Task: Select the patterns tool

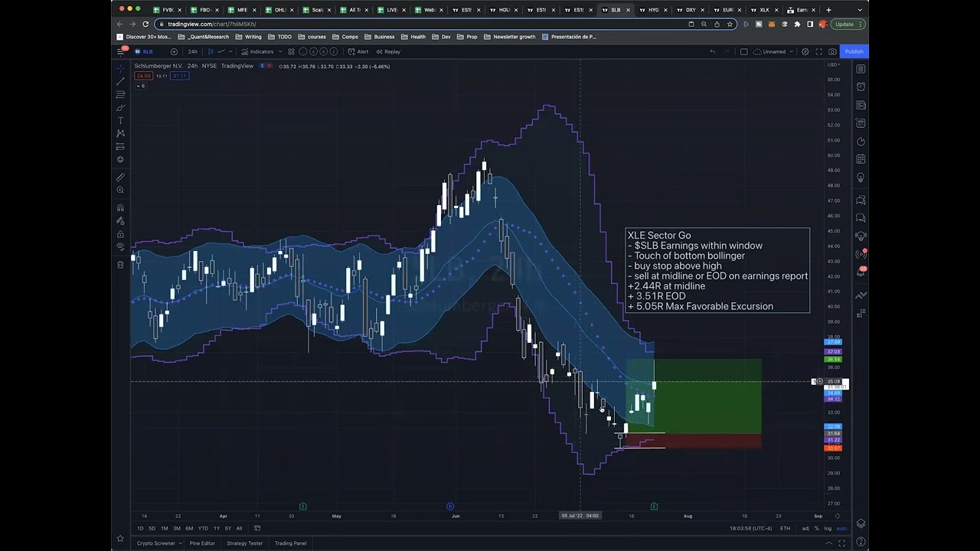Action: click(120, 133)
